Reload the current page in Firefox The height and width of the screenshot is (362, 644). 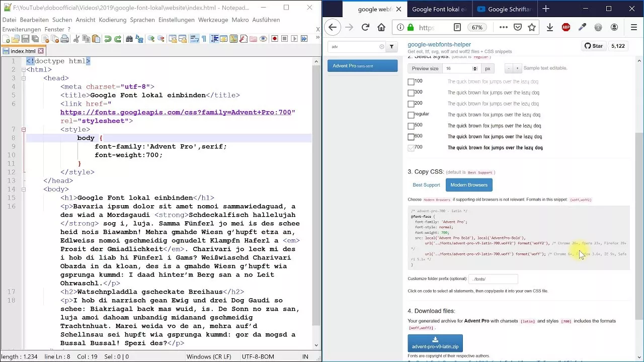[x=365, y=28]
